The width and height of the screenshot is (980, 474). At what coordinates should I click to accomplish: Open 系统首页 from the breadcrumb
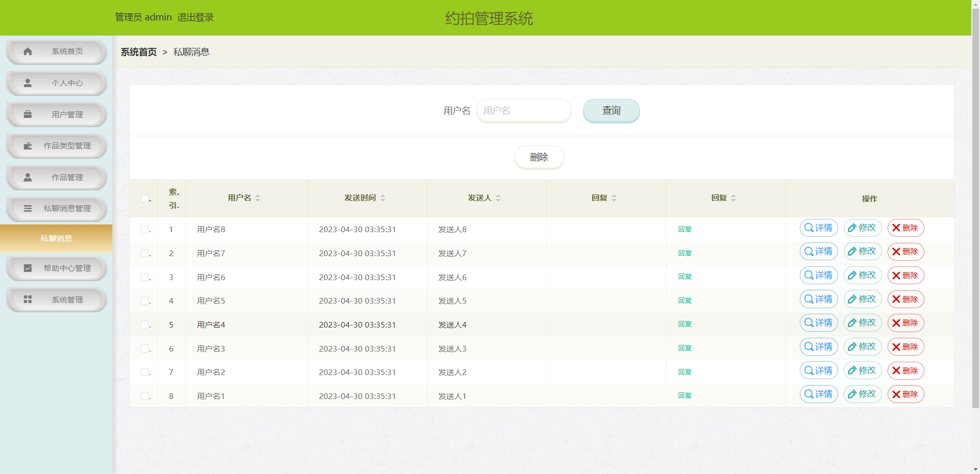tap(138, 52)
